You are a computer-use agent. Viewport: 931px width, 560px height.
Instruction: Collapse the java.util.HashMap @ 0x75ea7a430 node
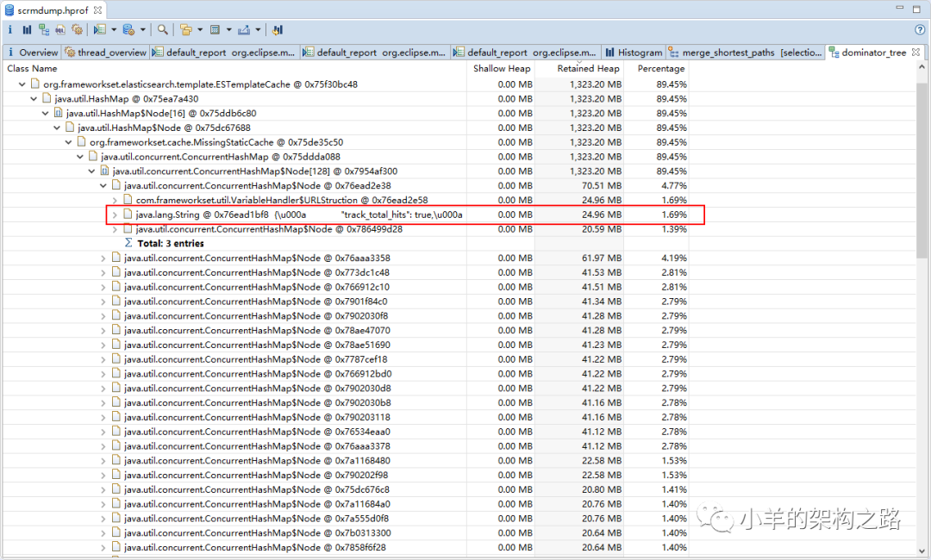pos(34,98)
